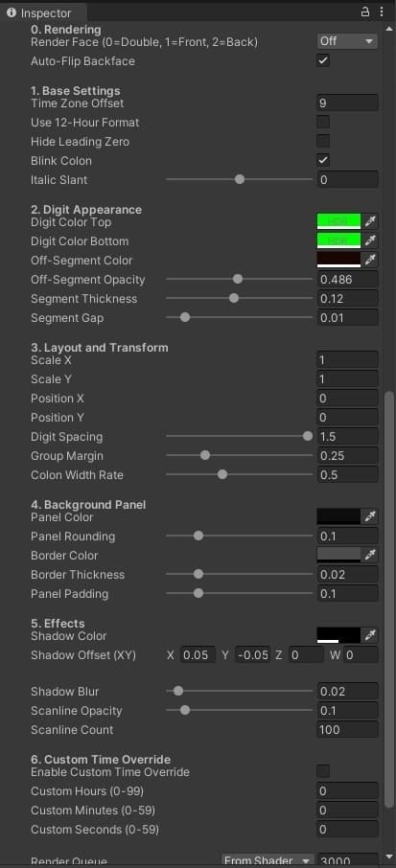
Task: Use eyedropper for Shadow Color
Action: tap(370, 635)
